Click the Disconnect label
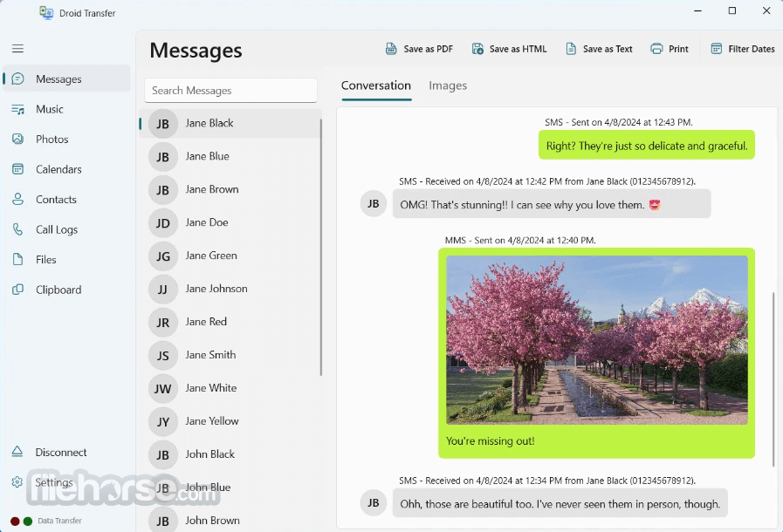Image resolution: width=783 pixels, height=532 pixels. pos(61,452)
